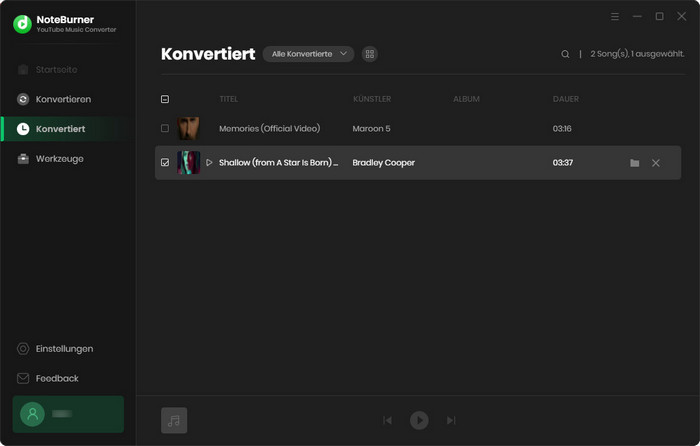Toggle the select-all header checkbox
The image size is (700, 446).
point(165,99)
